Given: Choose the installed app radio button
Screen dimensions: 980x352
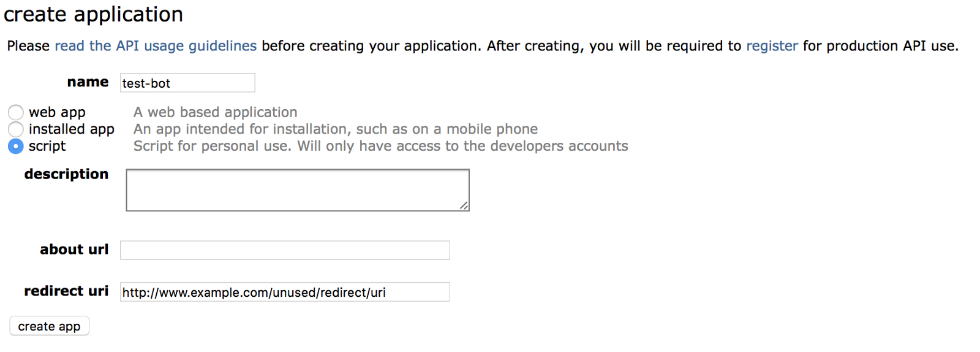Looking at the screenshot, I should point(16,129).
